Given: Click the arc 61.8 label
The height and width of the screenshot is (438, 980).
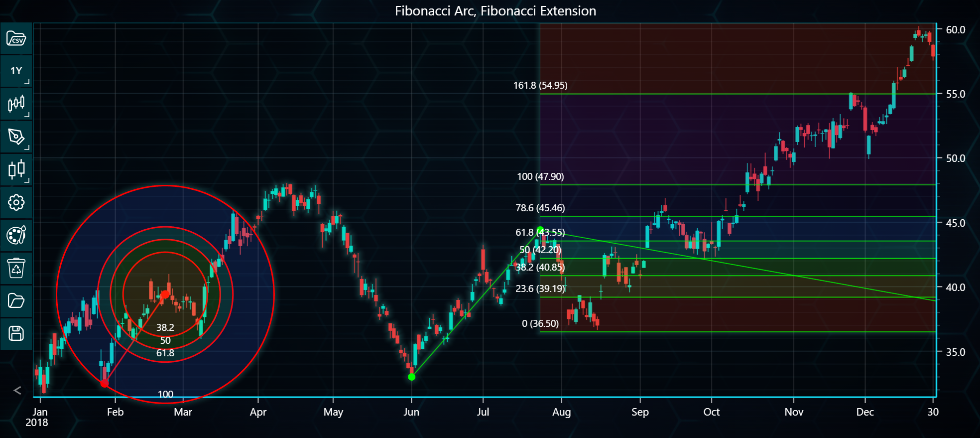Looking at the screenshot, I should pyautogui.click(x=165, y=353).
